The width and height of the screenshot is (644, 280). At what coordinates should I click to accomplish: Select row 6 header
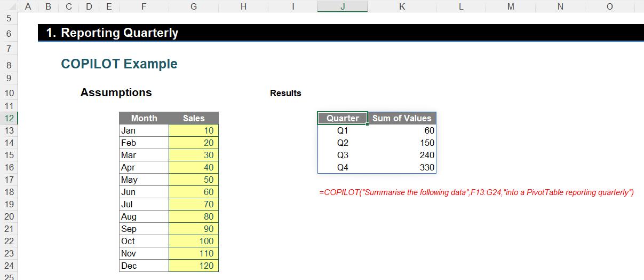coord(9,33)
